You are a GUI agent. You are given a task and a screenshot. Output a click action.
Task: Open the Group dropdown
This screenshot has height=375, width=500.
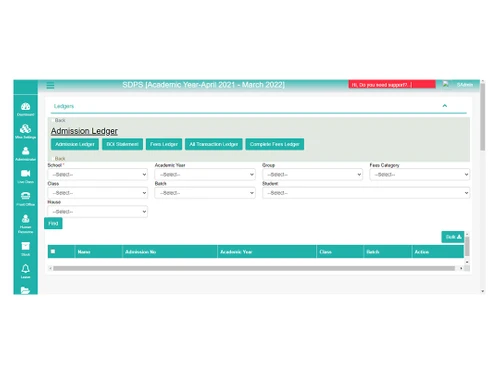(x=312, y=174)
